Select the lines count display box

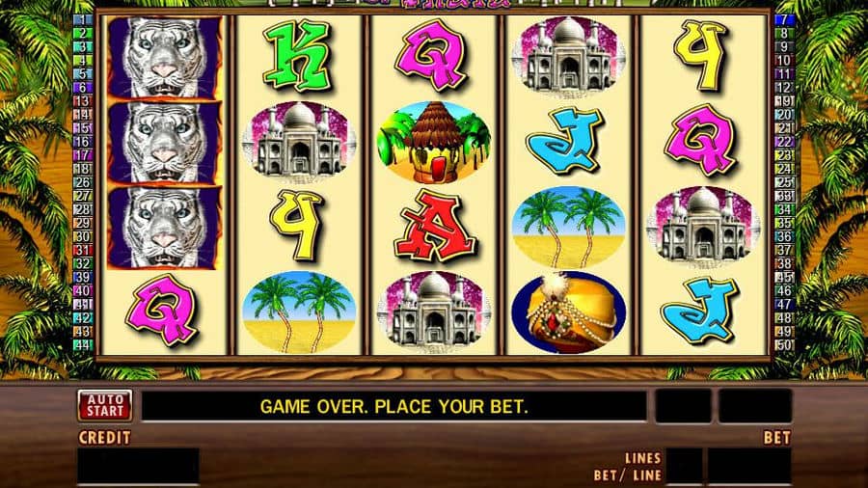tap(684, 466)
